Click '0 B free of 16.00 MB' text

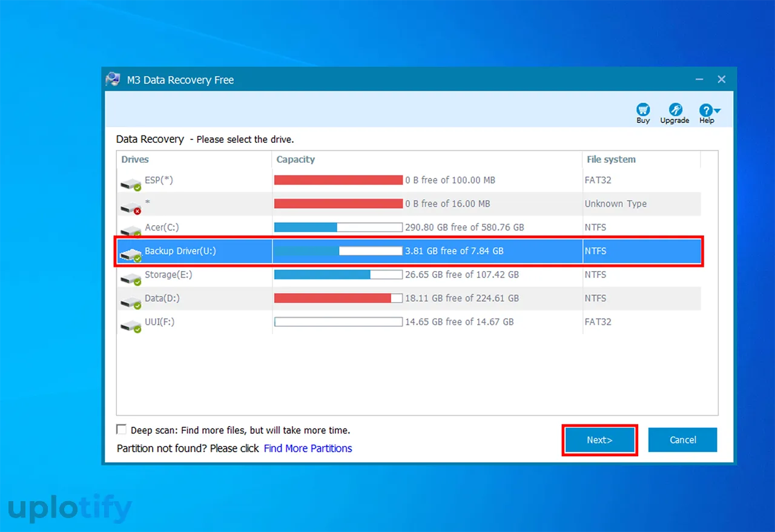[447, 203]
